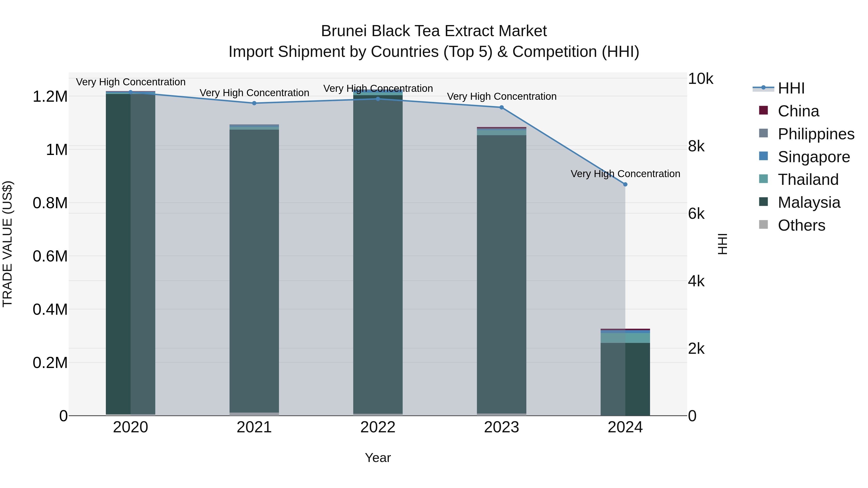This screenshot has width=868, height=488.
Task: Click the 2020 'Very High Concentration' annotation
Action: click(131, 82)
